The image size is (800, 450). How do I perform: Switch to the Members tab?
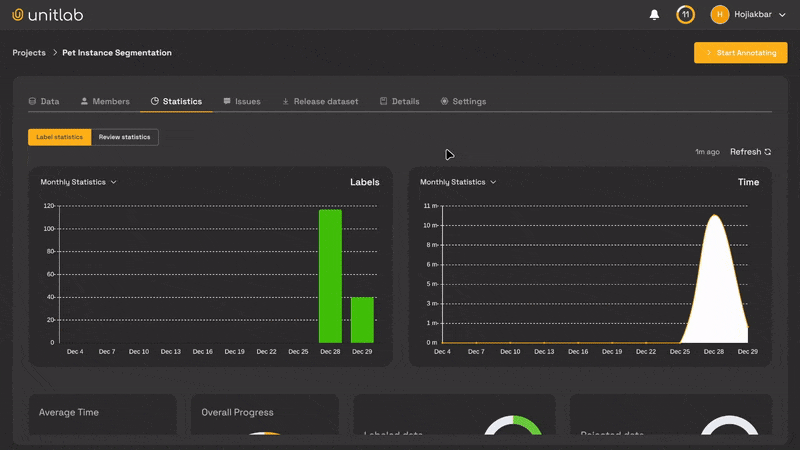click(105, 101)
